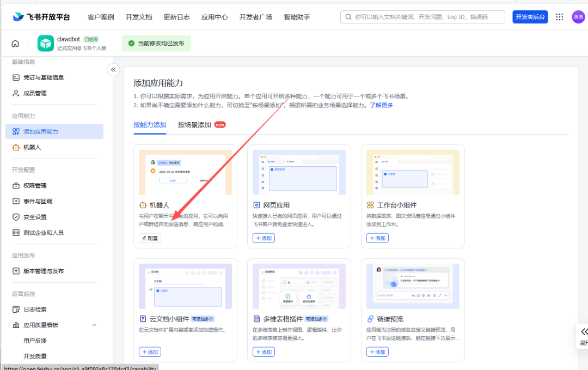Click the 云文档小组件 card icon

tap(143, 319)
